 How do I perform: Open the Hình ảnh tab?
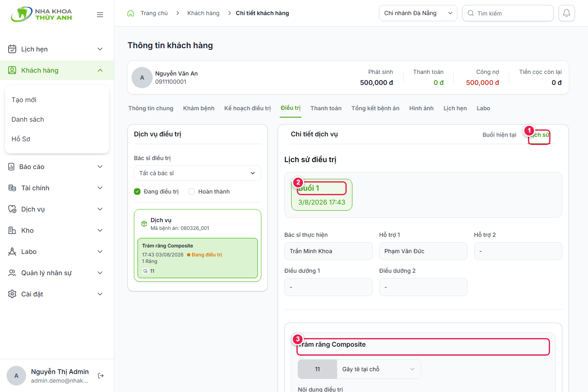(x=421, y=108)
